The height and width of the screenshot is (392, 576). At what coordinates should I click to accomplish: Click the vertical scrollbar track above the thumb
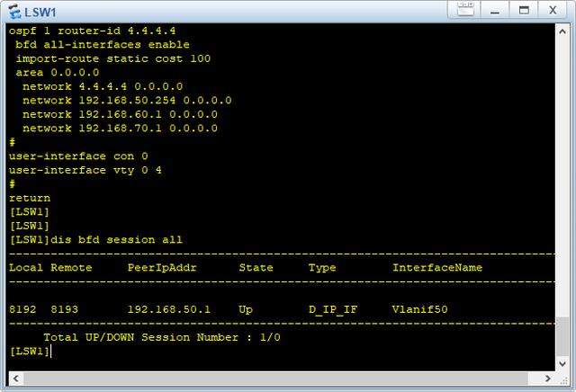click(x=562, y=178)
